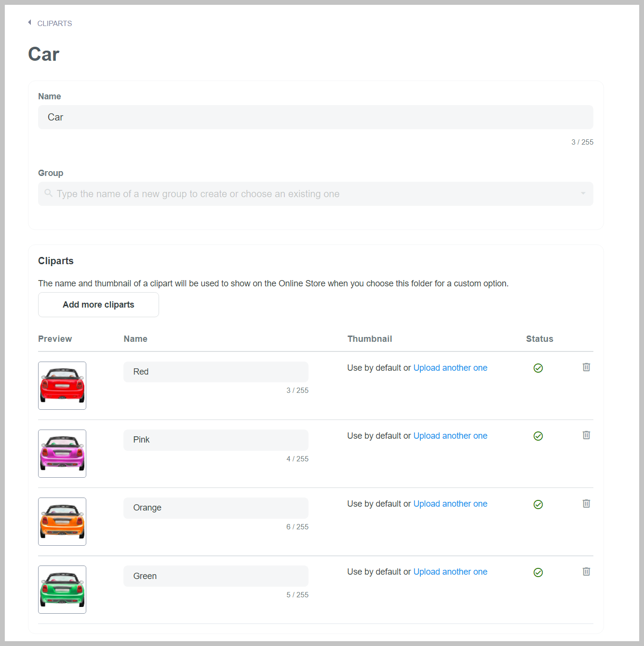This screenshot has height=646, width=644.
Task: Edit the folder Name field containing Car
Action: pyautogui.click(x=316, y=117)
